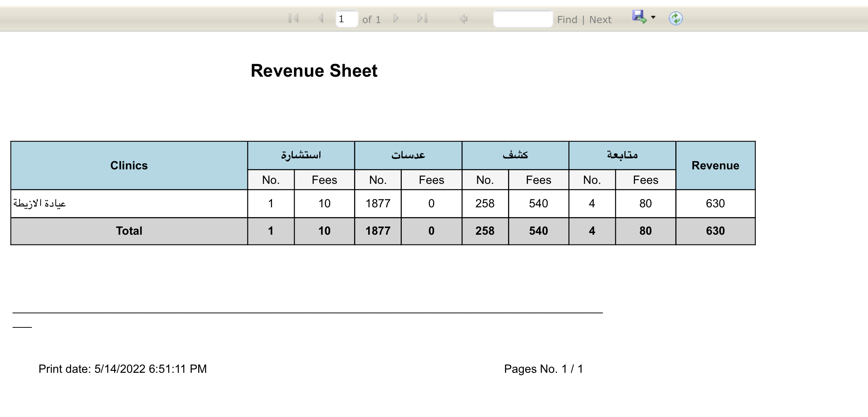Click Fees subheader under عدسات
Viewport: 868px width, 417px height.
tap(431, 180)
